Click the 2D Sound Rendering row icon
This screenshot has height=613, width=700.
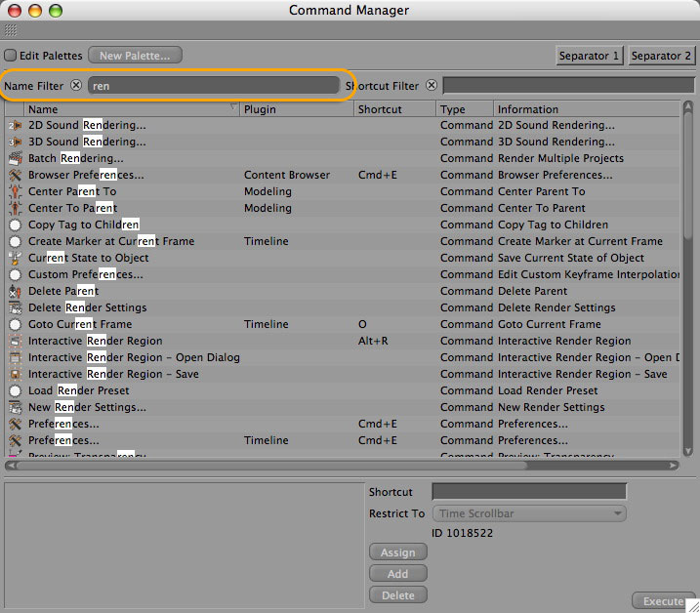point(15,125)
